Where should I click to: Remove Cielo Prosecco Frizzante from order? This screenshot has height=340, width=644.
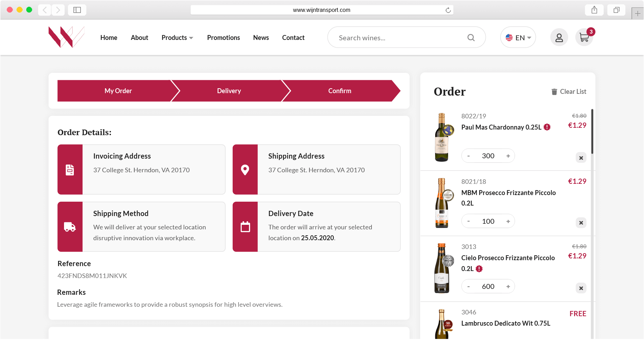pos(581,288)
